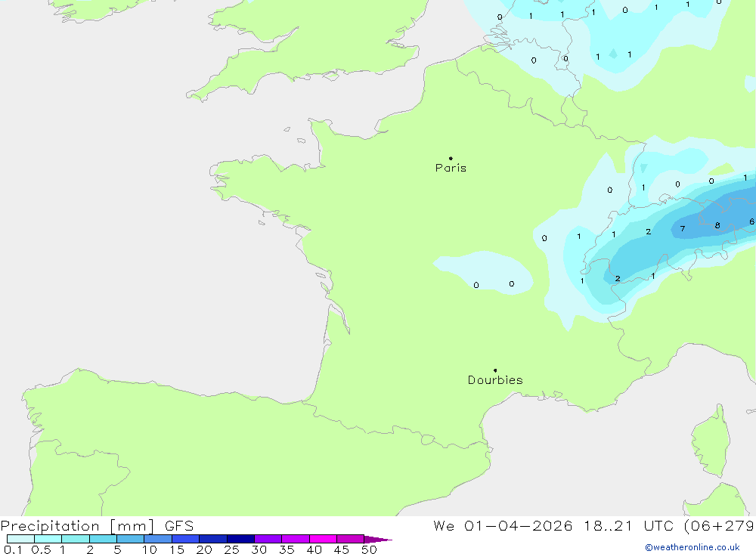
Task: Click the Paris city marker dot
Action: pos(451,158)
